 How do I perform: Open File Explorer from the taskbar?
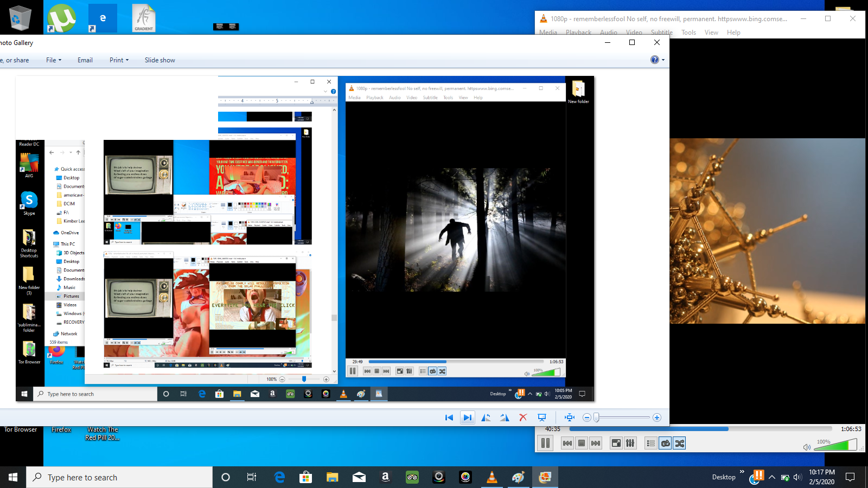(333, 477)
